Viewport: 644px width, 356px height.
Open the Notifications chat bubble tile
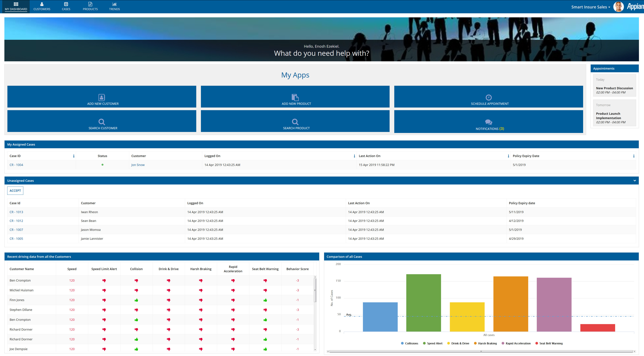[x=488, y=122]
